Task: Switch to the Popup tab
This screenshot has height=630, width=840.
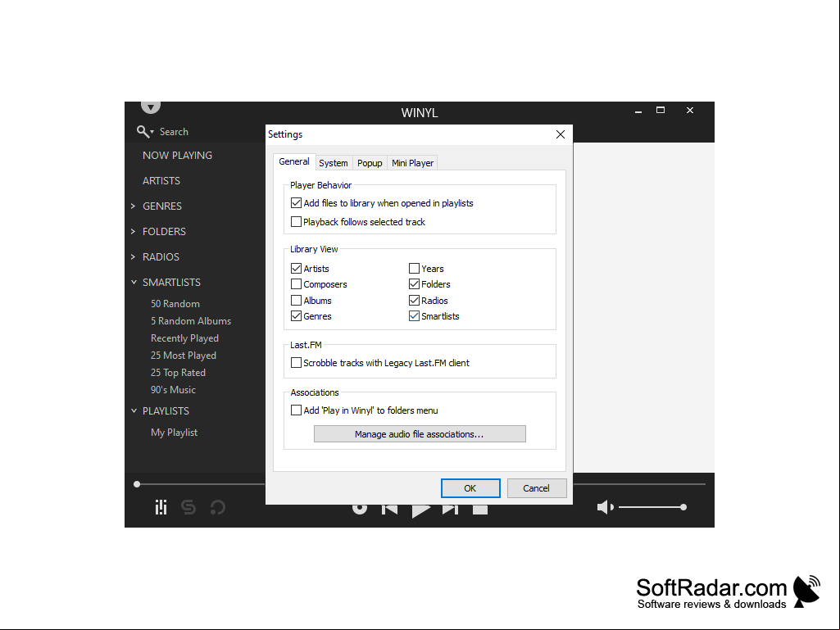Action: [x=370, y=163]
